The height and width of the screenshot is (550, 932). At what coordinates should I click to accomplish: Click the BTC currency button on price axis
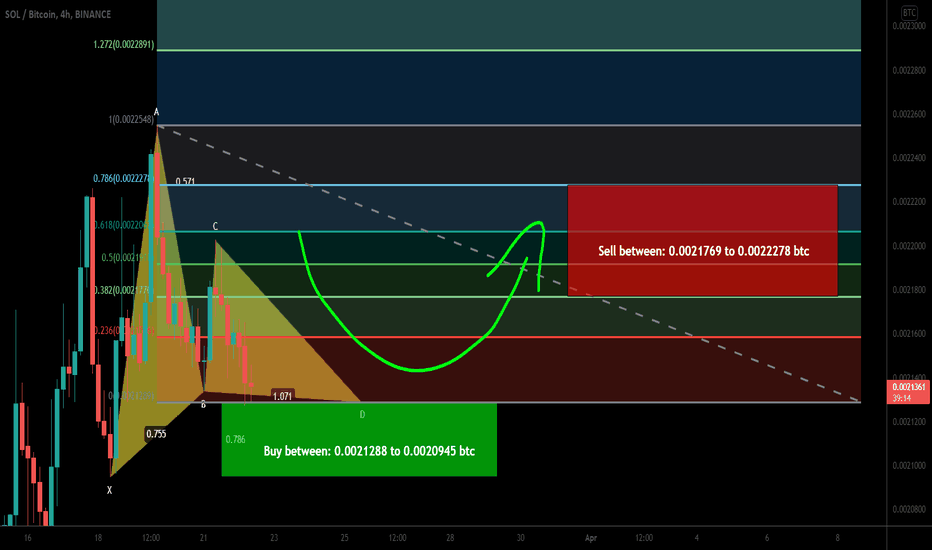pyautogui.click(x=909, y=12)
